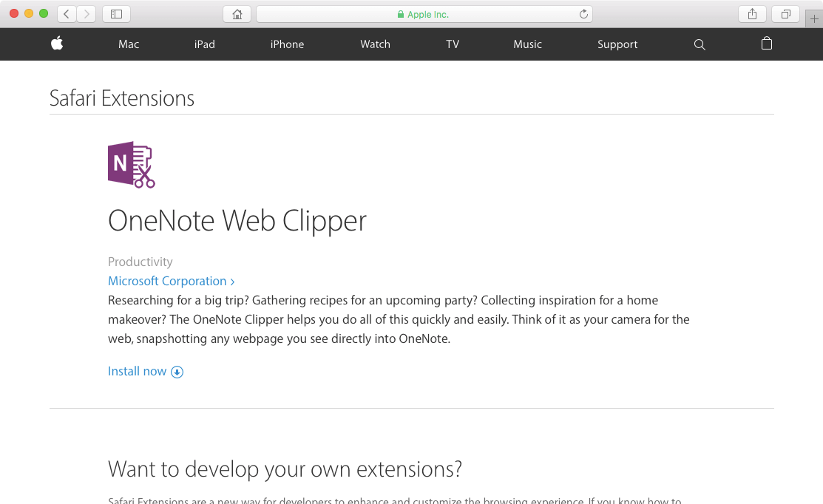The image size is (823, 504).
Task: Open a new tab with plus button
Action: (814, 19)
